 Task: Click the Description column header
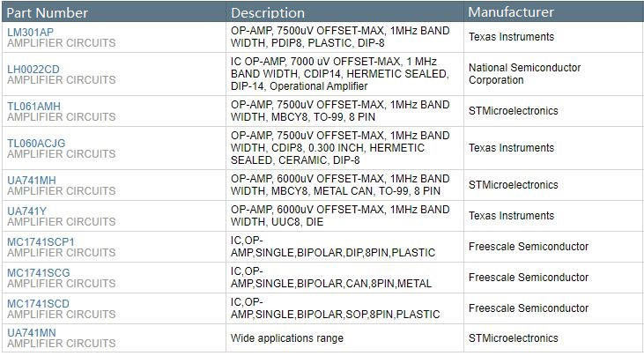click(x=268, y=12)
